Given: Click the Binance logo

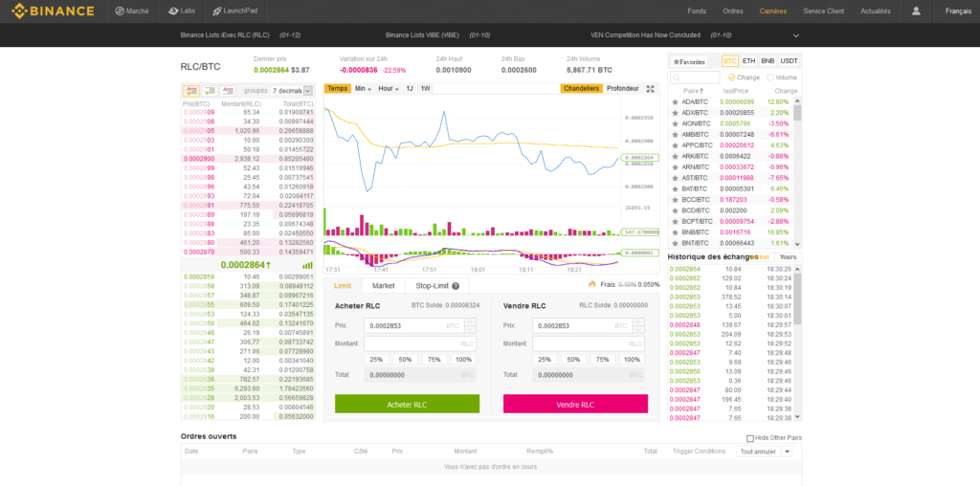Looking at the screenshot, I should pos(54,11).
